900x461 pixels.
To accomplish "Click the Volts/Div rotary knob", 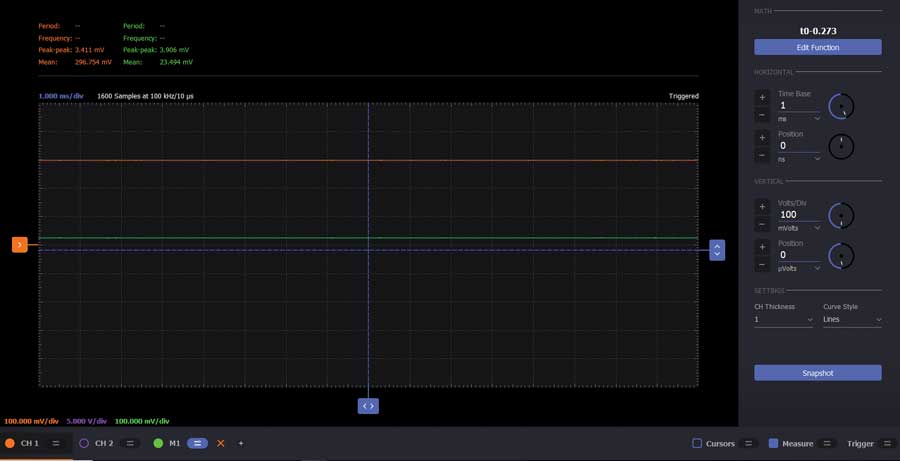I will coord(843,215).
